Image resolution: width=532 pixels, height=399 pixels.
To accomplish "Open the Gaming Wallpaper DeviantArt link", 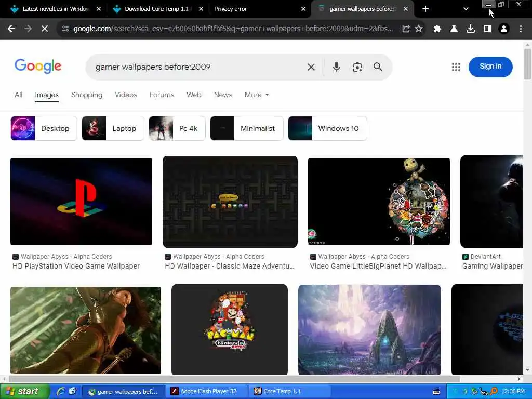I will point(493,266).
